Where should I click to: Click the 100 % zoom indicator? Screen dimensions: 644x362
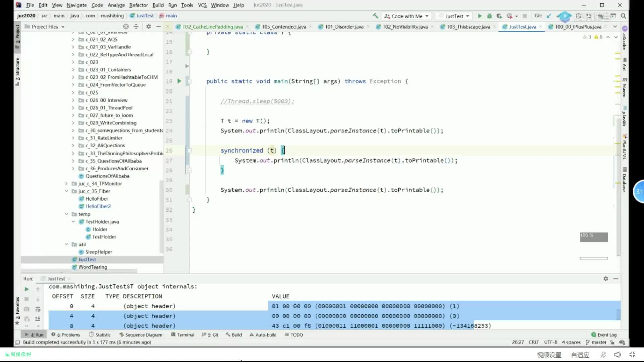point(594,237)
